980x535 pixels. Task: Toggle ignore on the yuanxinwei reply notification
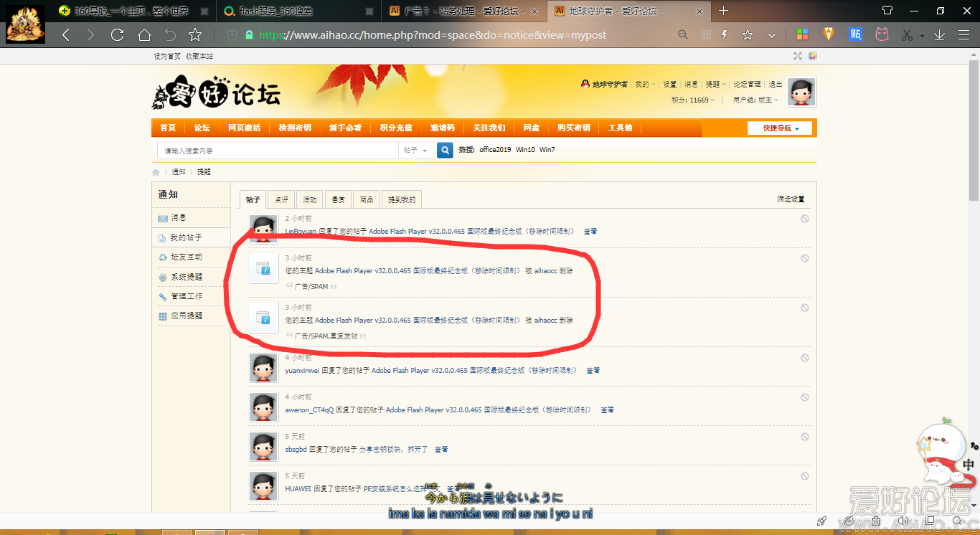click(804, 357)
